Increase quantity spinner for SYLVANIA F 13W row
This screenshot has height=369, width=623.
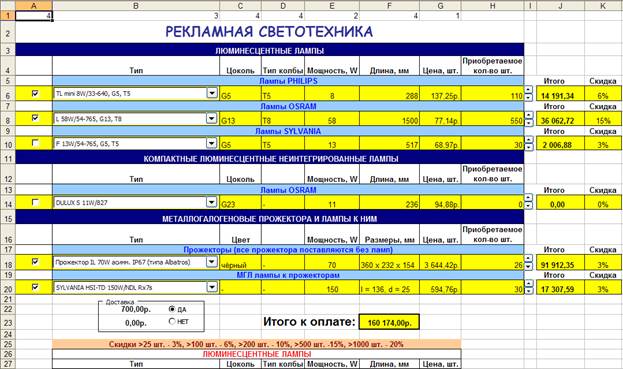[528, 140]
